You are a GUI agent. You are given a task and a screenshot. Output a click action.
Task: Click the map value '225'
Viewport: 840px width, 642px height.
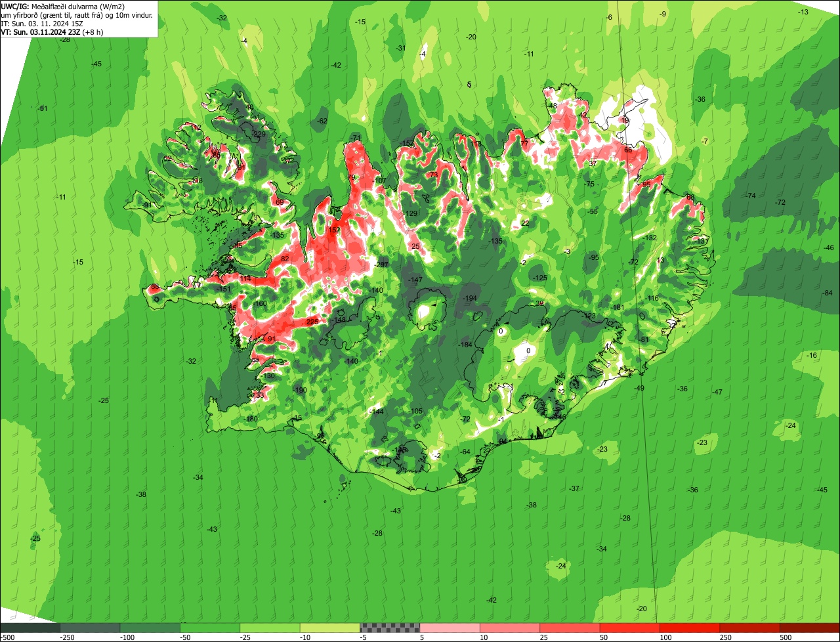pos(312,322)
